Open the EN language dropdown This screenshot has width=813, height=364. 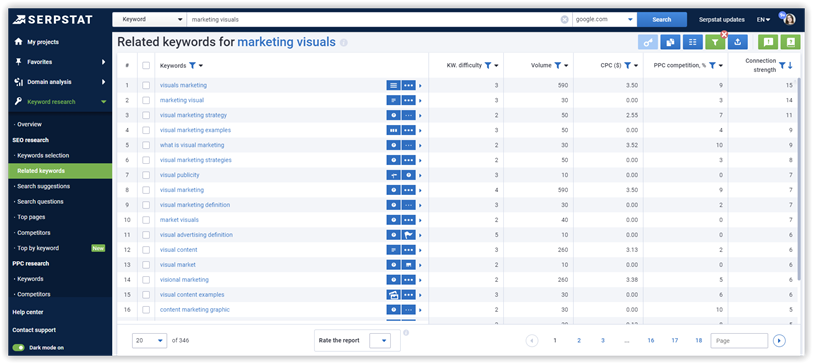point(763,20)
